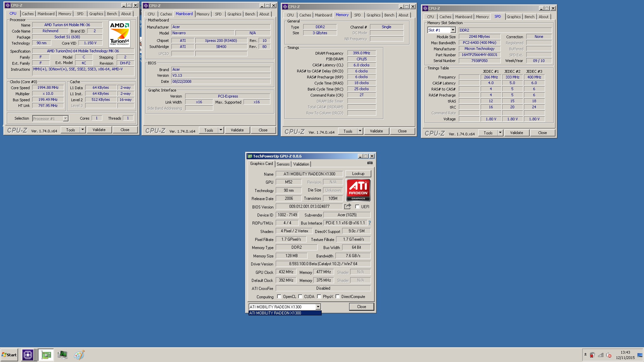Open About tab in CPU-Z SPD window
The width and height of the screenshot is (644, 362).
pos(543,17)
